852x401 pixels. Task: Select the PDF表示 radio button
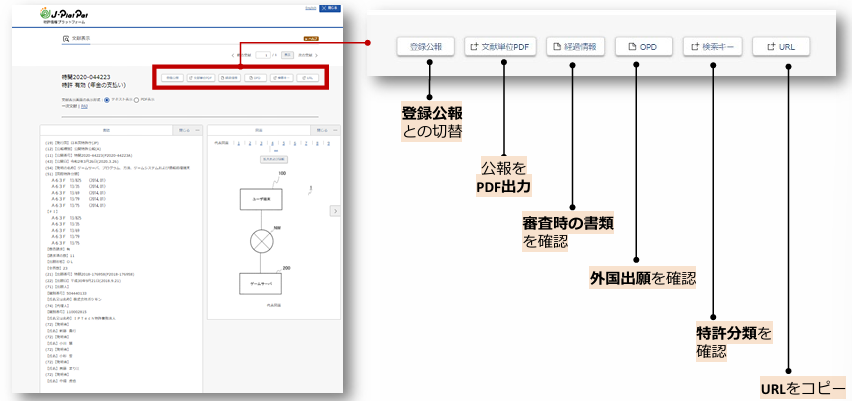[136, 100]
